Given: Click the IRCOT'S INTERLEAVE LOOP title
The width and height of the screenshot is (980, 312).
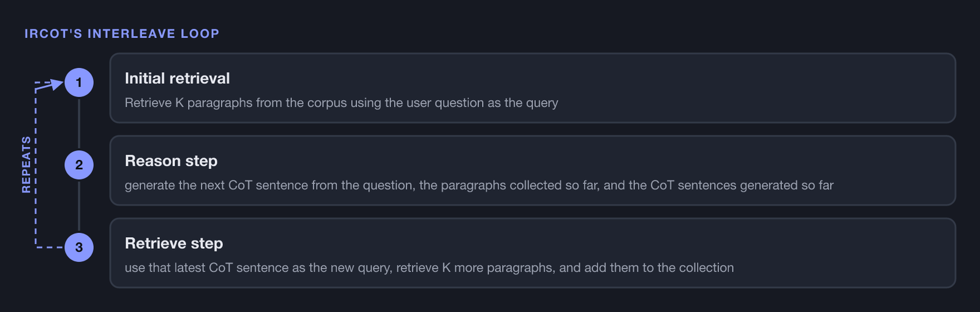Looking at the screenshot, I should [x=122, y=34].
